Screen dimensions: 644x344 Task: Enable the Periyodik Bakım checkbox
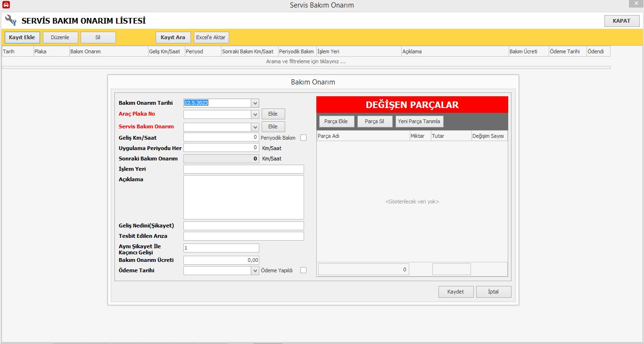pyautogui.click(x=303, y=138)
